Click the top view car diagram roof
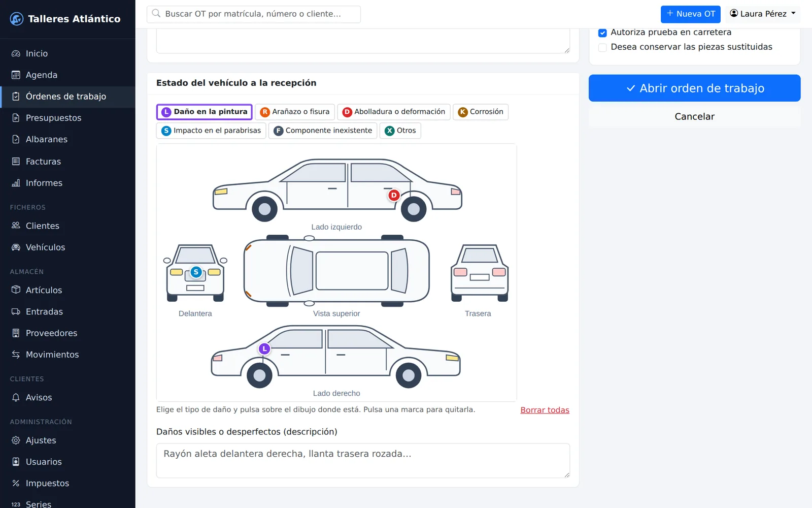812x508 pixels. coord(352,271)
